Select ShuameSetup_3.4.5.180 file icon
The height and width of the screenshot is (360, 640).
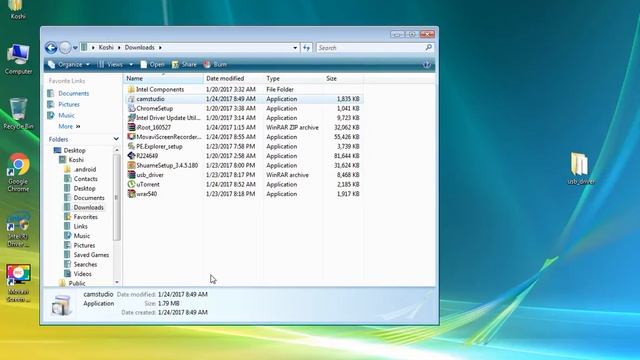pos(131,165)
